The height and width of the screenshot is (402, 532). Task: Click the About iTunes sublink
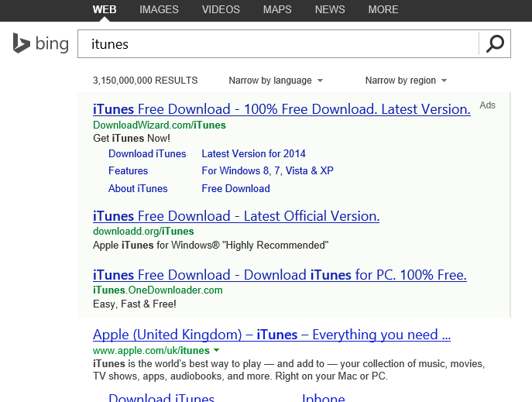pyautogui.click(x=138, y=189)
